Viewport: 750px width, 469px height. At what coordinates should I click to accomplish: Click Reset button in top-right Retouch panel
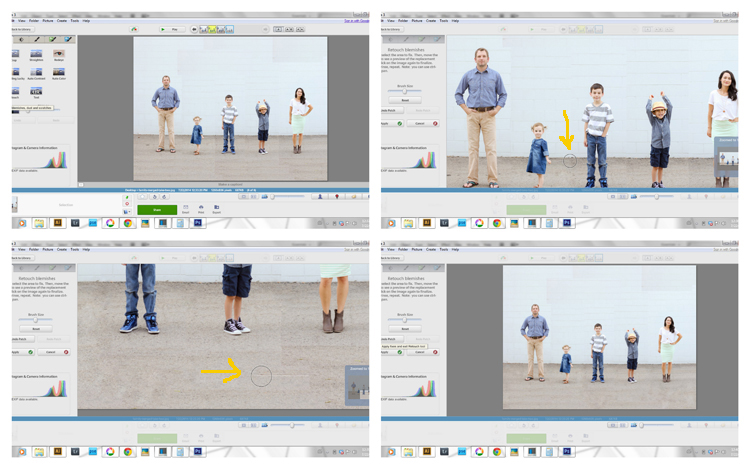pyautogui.click(x=405, y=101)
